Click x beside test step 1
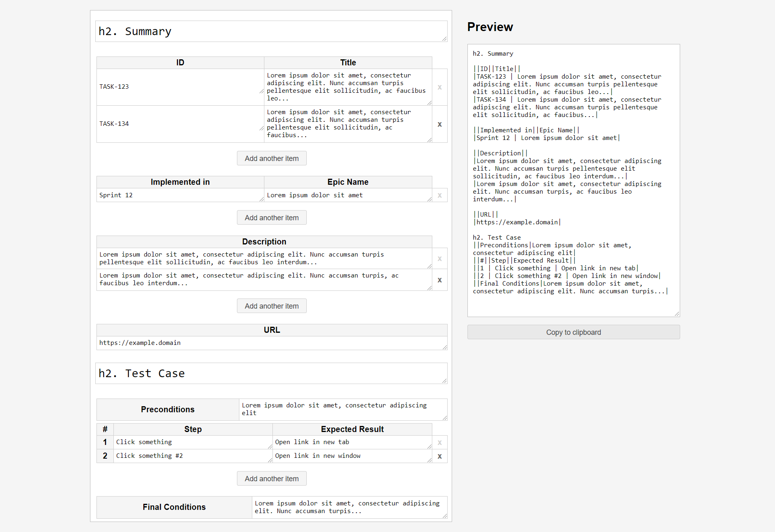The image size is (775, 532). click(440, 442)
